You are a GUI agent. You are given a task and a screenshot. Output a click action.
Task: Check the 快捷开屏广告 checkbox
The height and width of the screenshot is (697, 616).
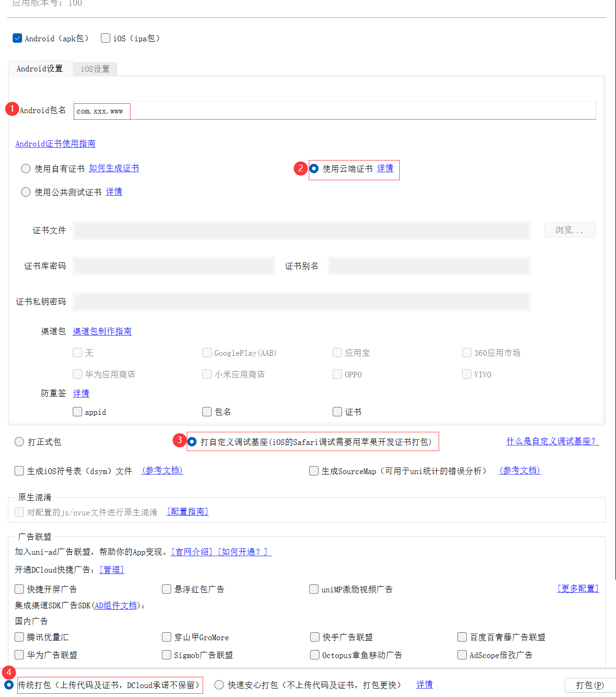pos(19,589)
